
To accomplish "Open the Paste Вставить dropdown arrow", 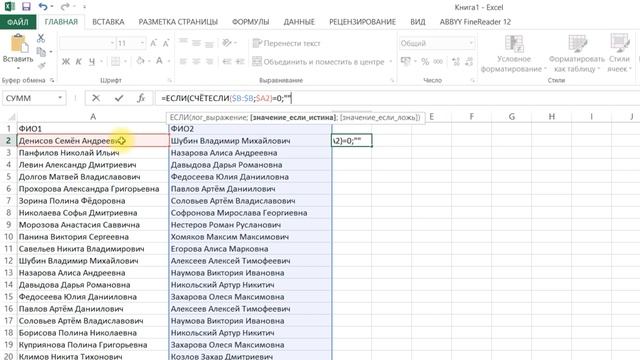I will point(18,67).
